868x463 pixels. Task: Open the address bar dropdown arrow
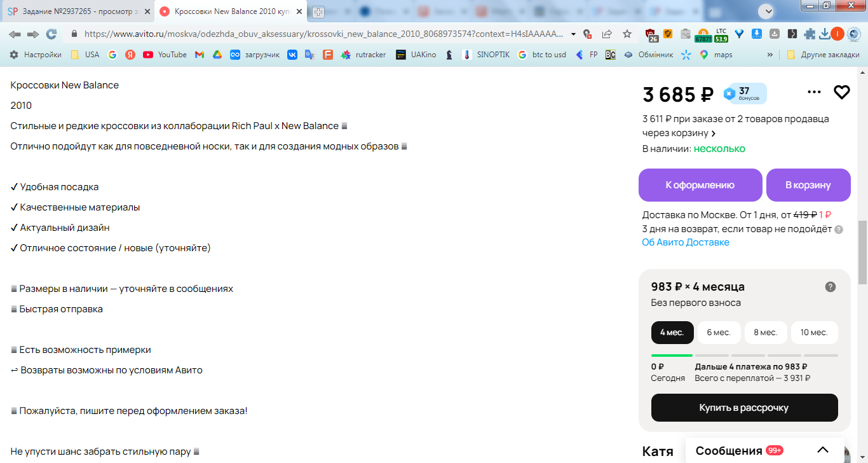click(573, 34)
